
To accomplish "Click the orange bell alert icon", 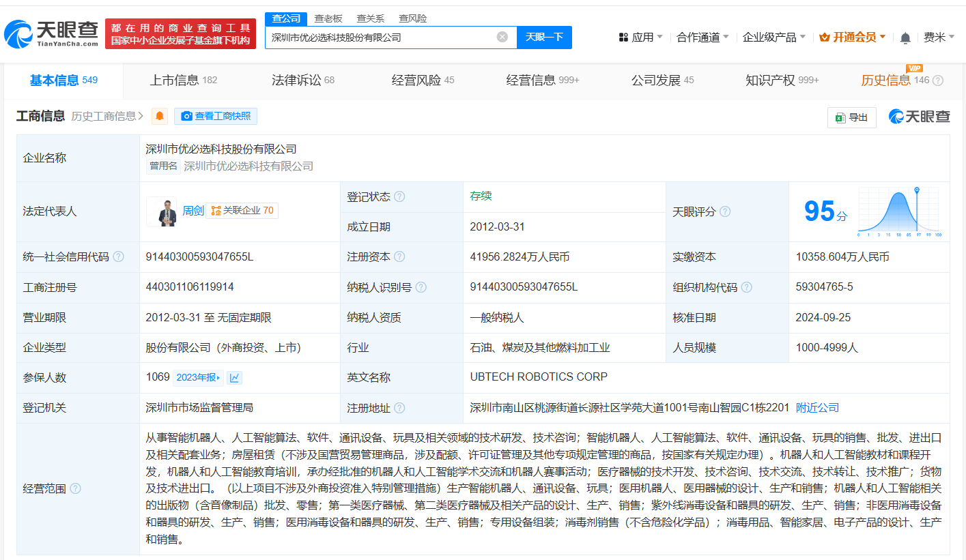I will pyautogui.click(x=160, y=117).
